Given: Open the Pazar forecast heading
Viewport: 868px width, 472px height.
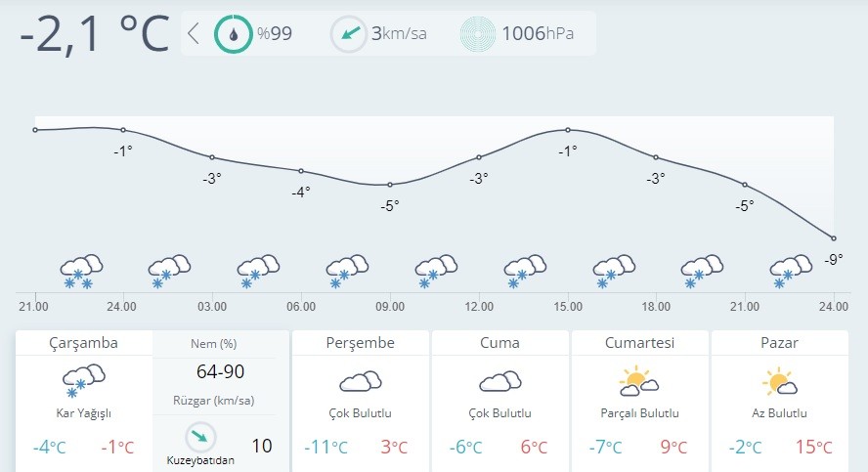Looking at the screenshot, I should [x=778, y=343].
